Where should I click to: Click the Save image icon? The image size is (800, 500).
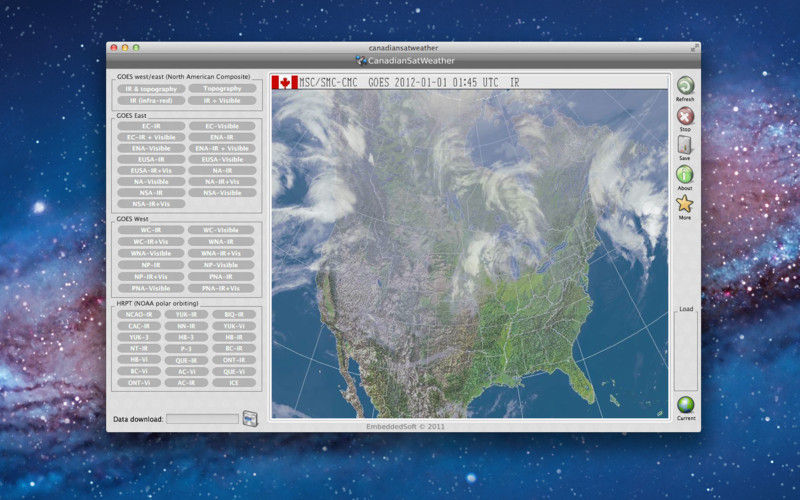[685, 145]
